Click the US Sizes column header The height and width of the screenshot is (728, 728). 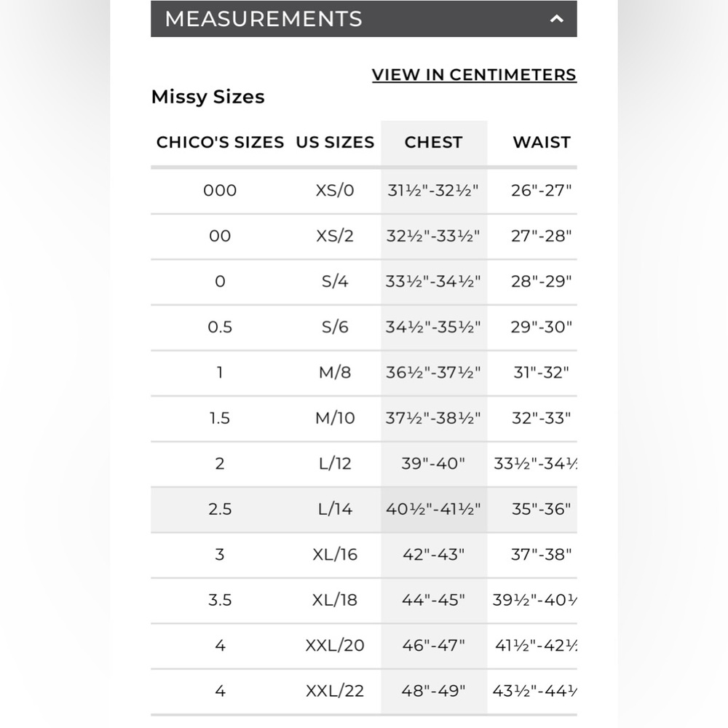click(335, 142)
